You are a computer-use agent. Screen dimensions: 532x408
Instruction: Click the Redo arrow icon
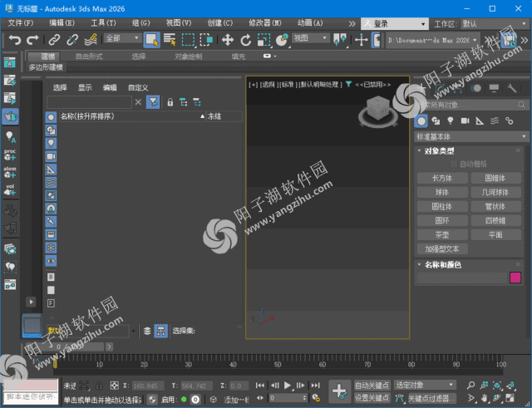pyautogui.click(x=33, y=40)
